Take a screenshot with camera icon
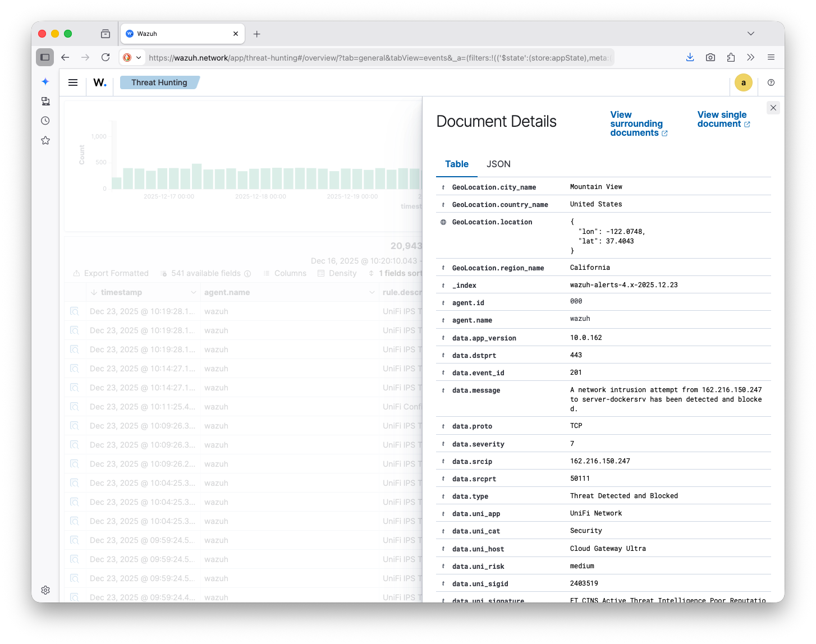The height and width of the screenshot is (644, 816). tap(710, 57)
